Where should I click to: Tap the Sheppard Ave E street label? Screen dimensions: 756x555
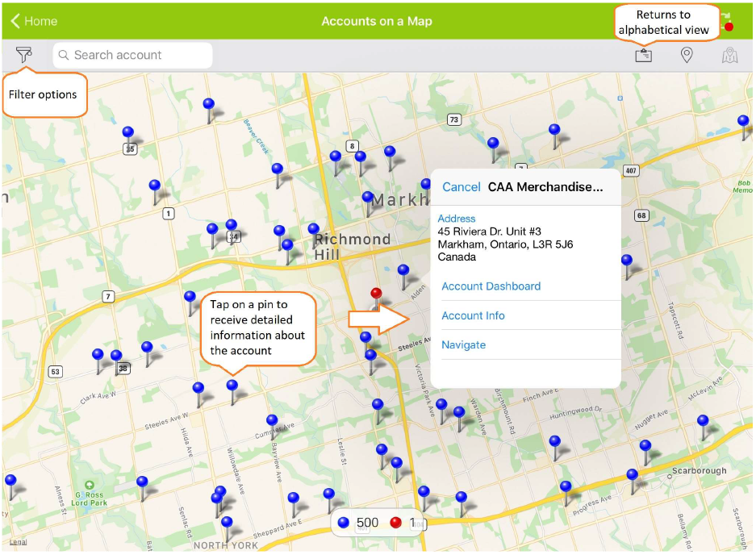278,529
